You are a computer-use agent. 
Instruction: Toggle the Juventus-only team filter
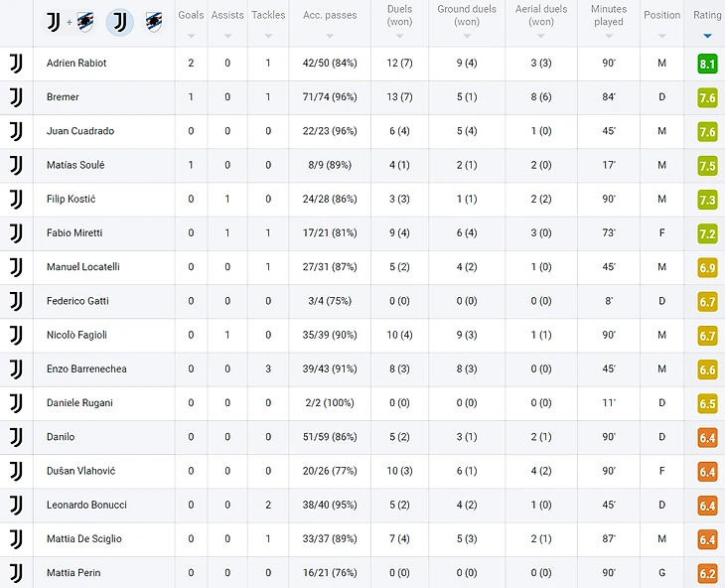[119, 21]
